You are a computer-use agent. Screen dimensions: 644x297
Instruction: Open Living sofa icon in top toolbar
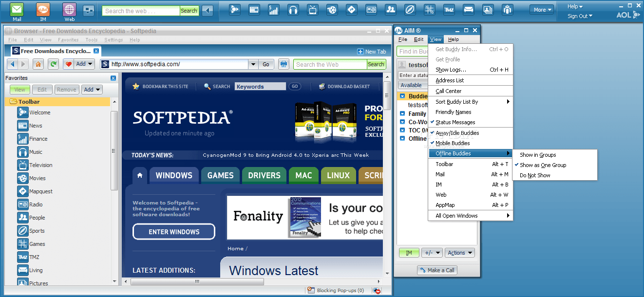pos(468,9)
